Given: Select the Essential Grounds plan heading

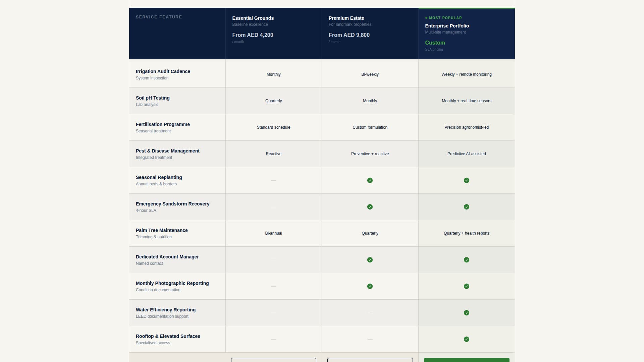Looking at the screenshot, I should coord(253,18).
